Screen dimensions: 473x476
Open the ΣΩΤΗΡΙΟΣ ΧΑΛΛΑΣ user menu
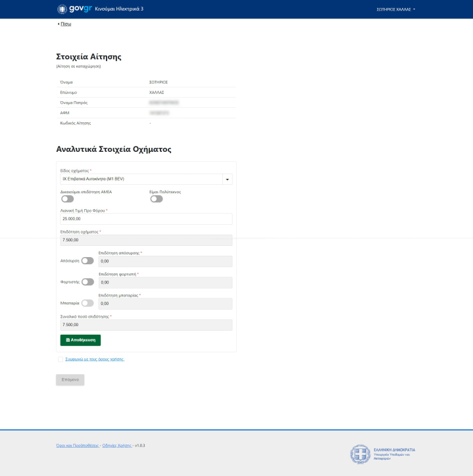point(395,9)
